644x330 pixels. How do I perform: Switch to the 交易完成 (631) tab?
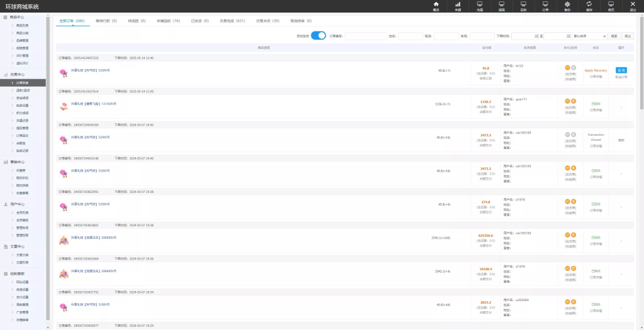pyautogui.click(x=232, y=21)
